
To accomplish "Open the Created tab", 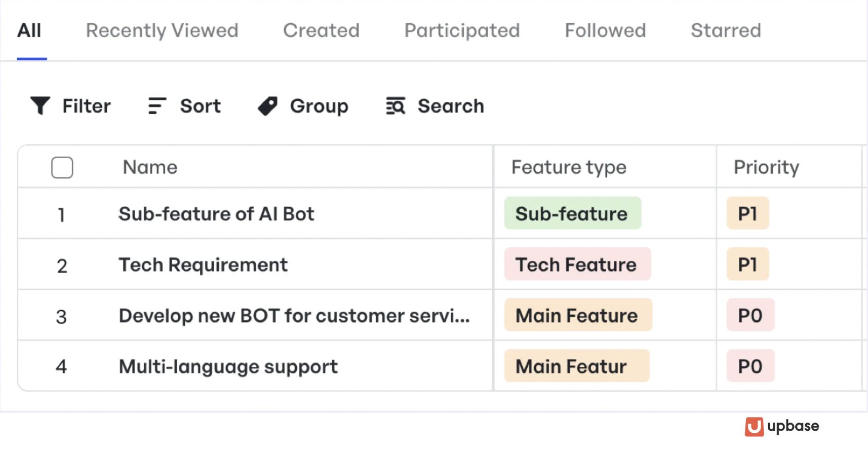I will click(321, 30).
